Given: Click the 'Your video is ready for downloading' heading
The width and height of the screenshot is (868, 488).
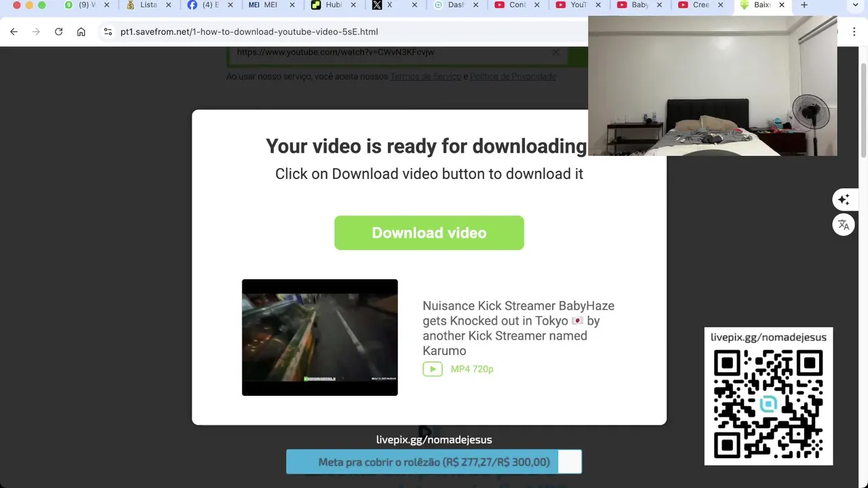Looking at the screenshot, I should click(426, 146).
